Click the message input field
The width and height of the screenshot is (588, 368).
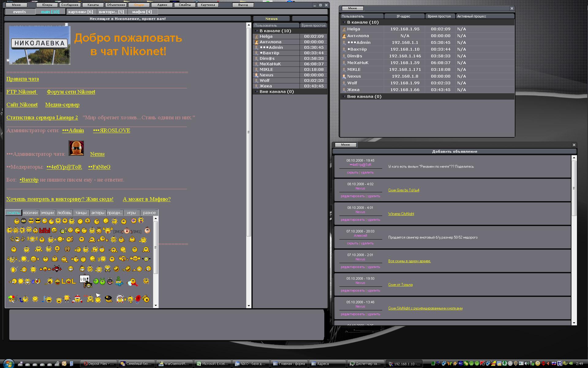tap(166, 324)
